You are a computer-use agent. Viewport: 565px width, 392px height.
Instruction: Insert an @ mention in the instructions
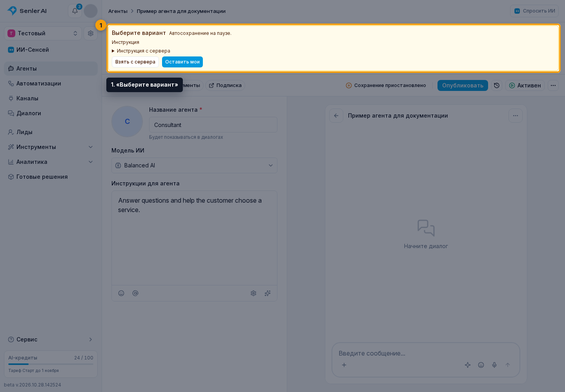coord(135,293)
